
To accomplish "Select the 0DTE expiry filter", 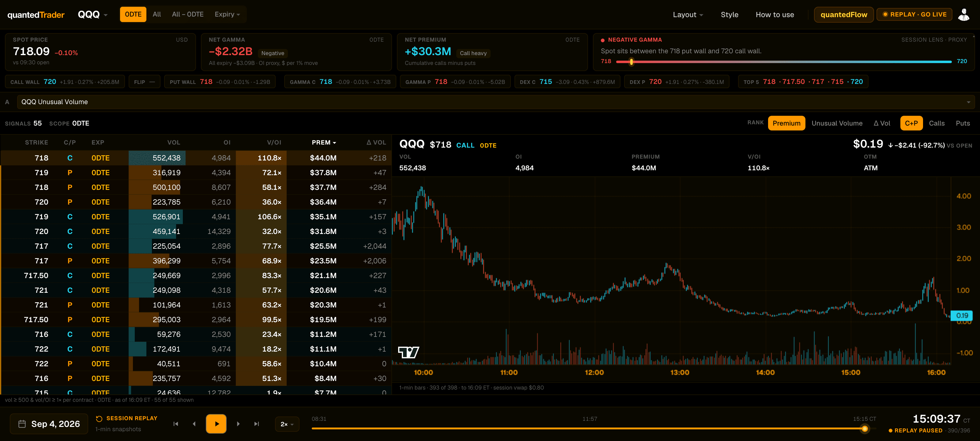I will [133, 14].
